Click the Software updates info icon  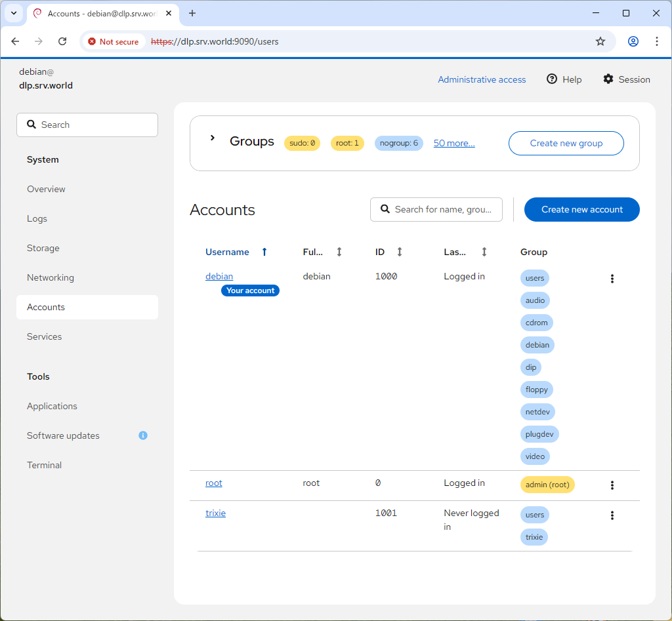click(x=143, y=435)
